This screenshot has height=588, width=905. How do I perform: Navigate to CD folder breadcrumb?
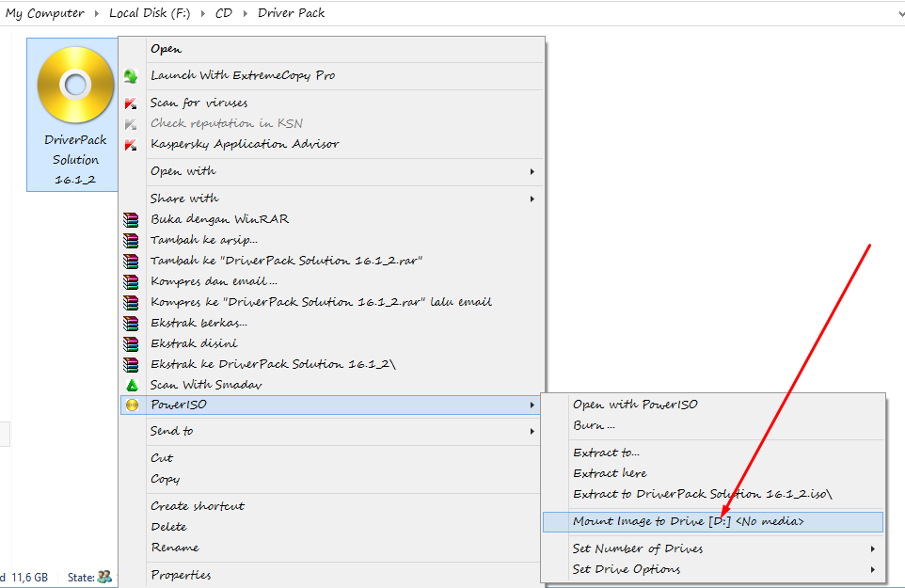pyautogui.click(x=223, y=12)
